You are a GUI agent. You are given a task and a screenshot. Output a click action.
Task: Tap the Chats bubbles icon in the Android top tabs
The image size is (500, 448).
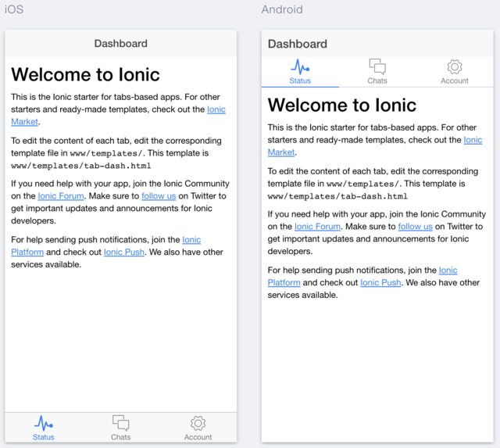point(377,66)
